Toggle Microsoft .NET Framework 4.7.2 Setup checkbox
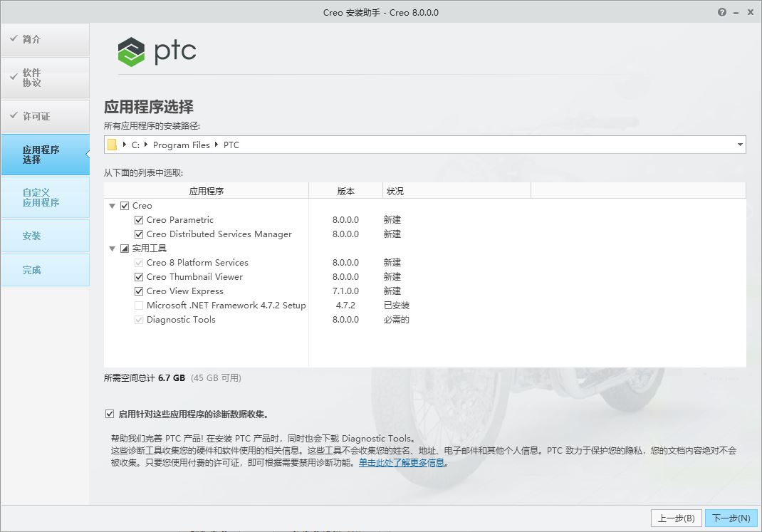This screenshot has height=532, width=762. pos(138,306)
